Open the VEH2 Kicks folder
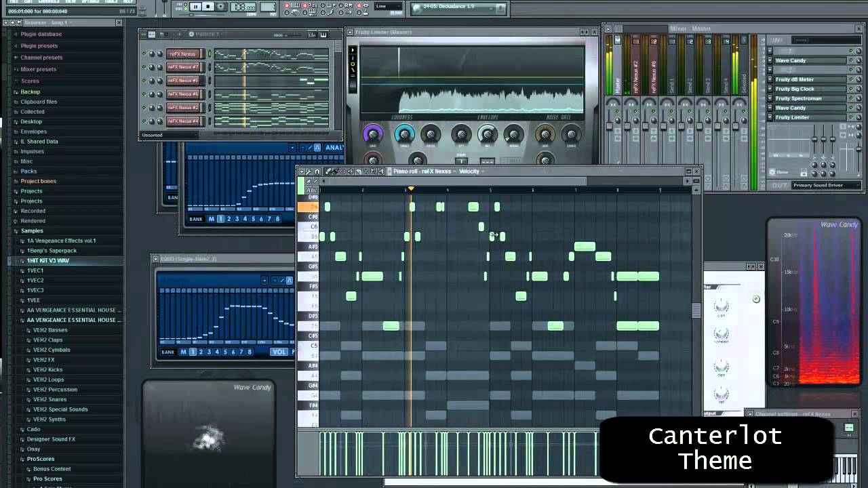 (x=47, y=370)
